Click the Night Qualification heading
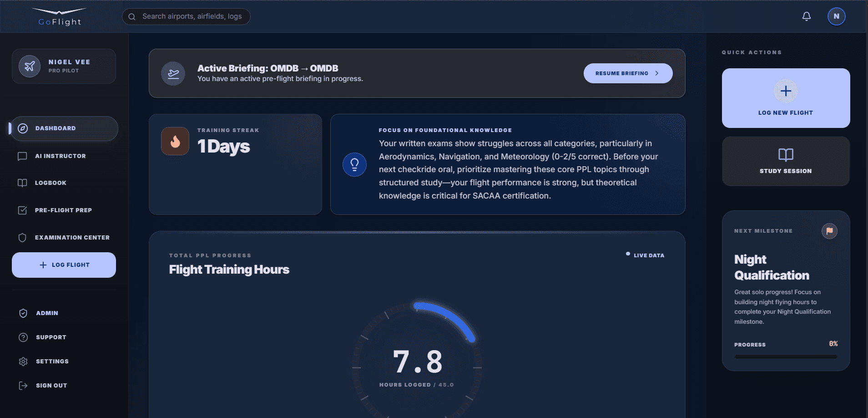This screenshot has width=868, height=418. [772, 267]
